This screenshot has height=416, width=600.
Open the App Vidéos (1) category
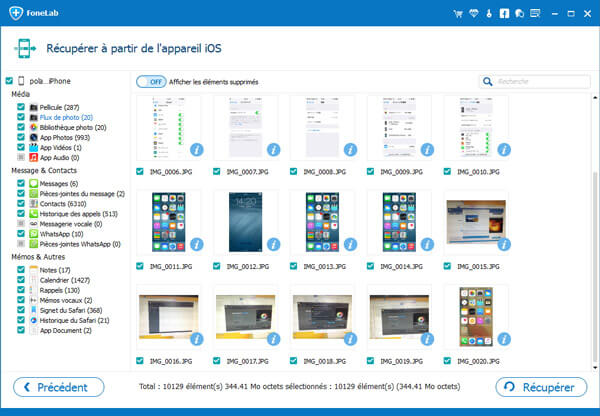pos(60,147)
